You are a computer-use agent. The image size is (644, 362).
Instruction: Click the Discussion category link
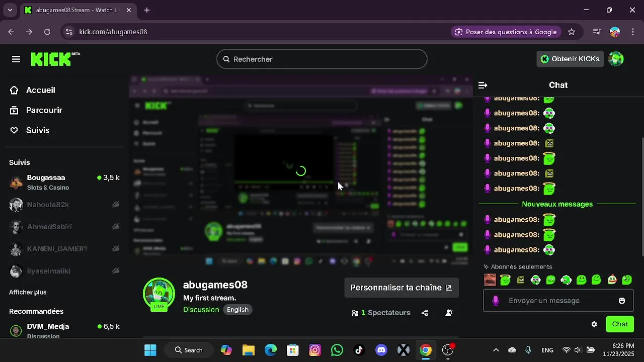pyautogui.click(x=201, y=310)
